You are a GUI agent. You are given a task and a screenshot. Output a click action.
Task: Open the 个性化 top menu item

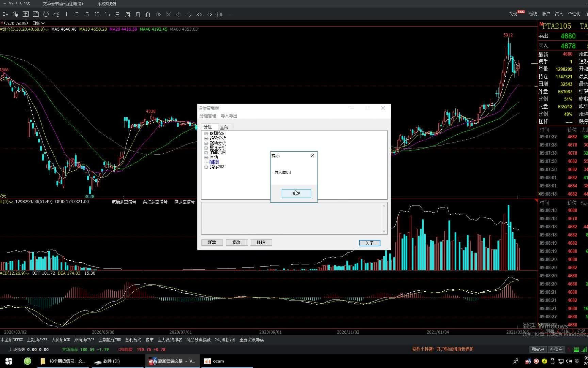(x=574, y=14)
